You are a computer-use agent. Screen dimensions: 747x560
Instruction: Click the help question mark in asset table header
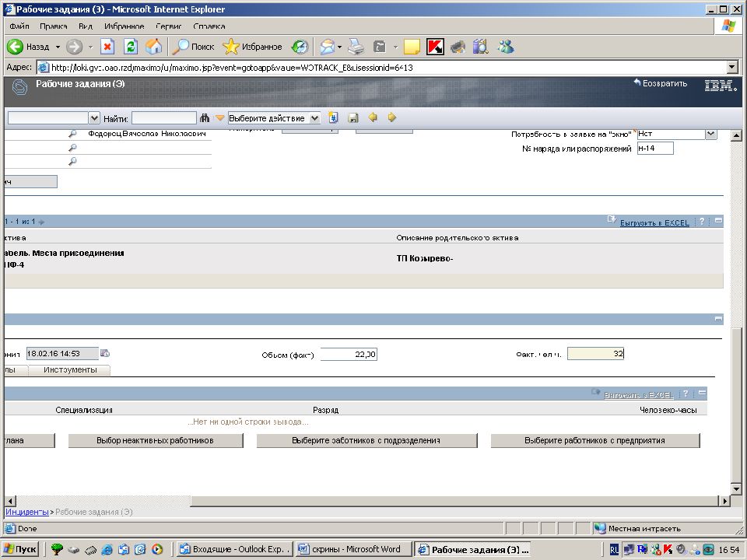tap(702, 222)
